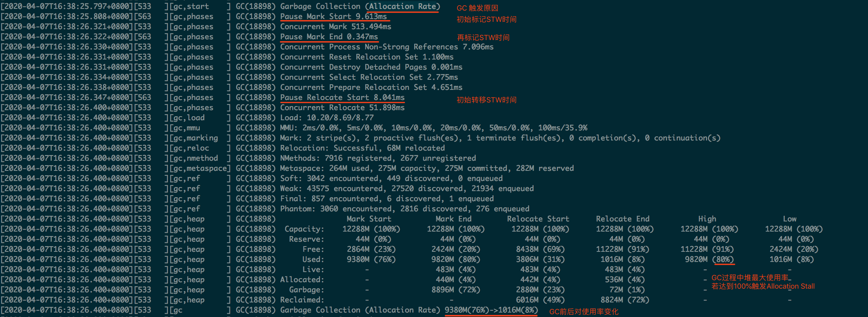Click the "Concurrent Mark 513.494ms" log entry
The height and width of the screenshot is (317, 868).
click(x=335, y=27)
